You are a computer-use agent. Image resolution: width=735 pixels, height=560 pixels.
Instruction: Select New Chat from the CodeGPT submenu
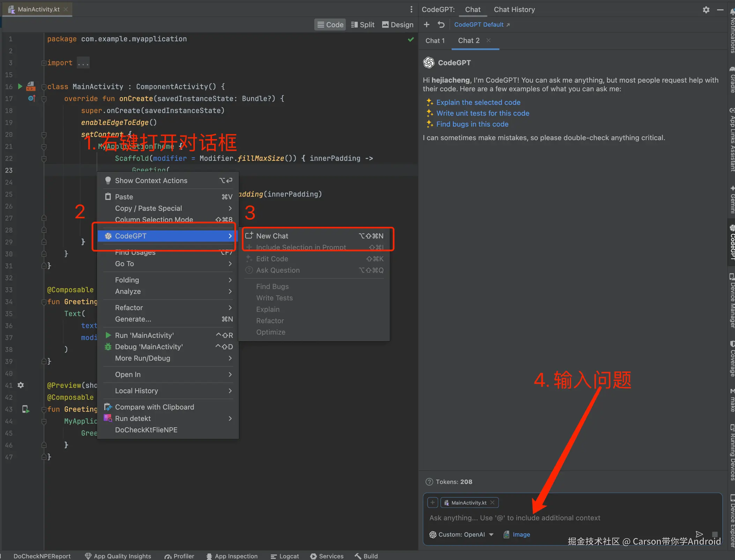(x=272, y=236)
